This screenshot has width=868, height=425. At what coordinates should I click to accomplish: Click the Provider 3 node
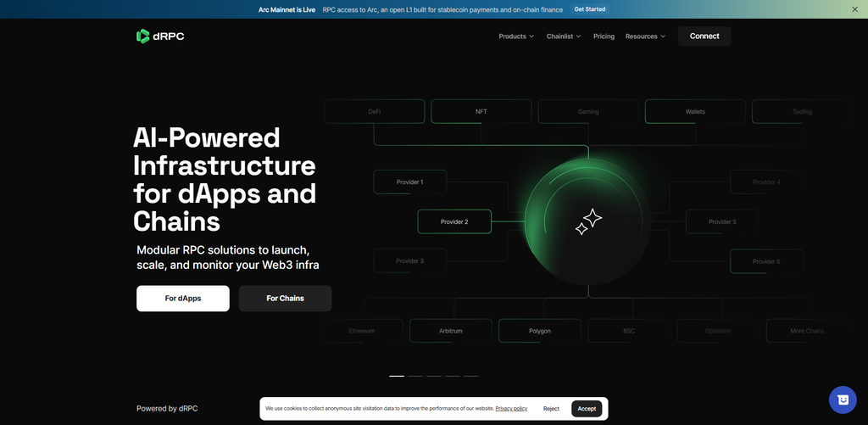tap(409, 261)
